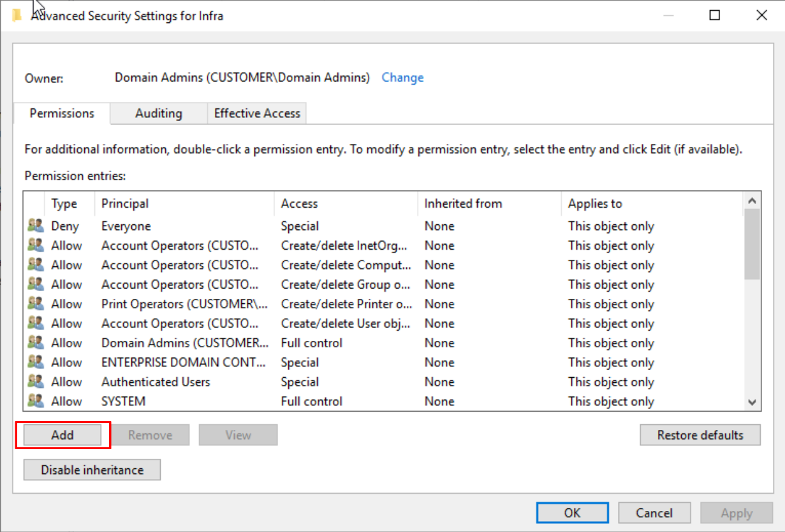Click the group icon for ENTERPRISE DOMAIN CONTROLLERS entry

click(x=36, y=362)
